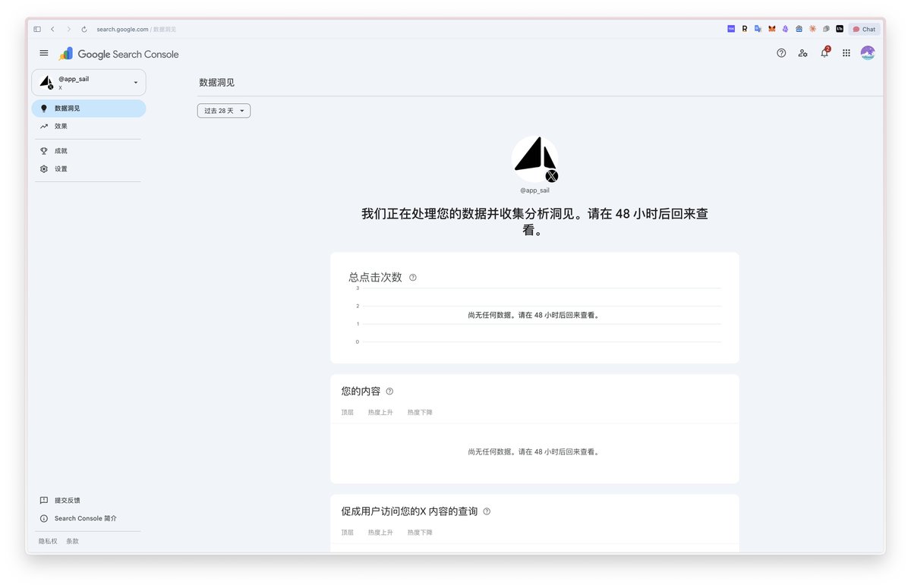This screenshot has width=911, height=588.
Task: Open the 隐私权 footer link
Action: (48, 542)
